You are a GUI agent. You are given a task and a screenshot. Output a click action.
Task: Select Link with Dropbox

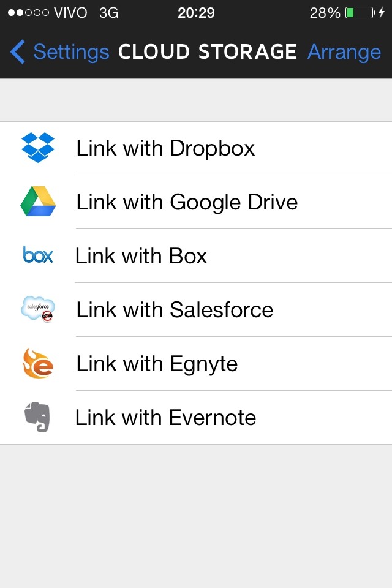[x=196, y=148]
